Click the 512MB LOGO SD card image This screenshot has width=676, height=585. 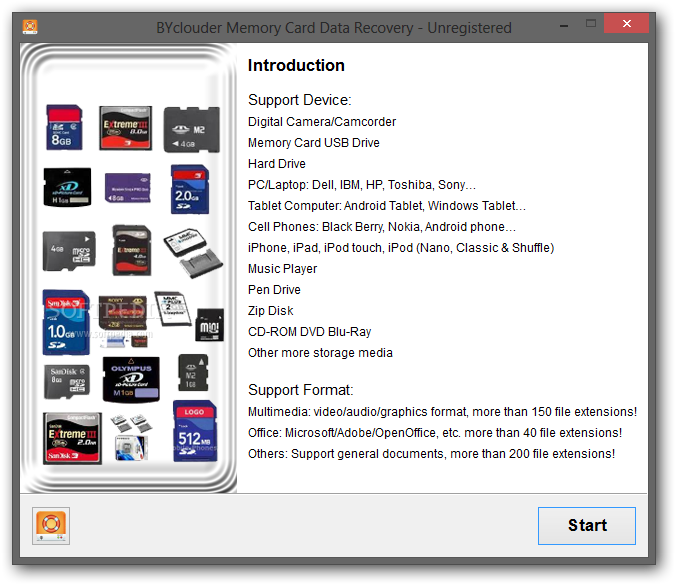tap(195, 431)
